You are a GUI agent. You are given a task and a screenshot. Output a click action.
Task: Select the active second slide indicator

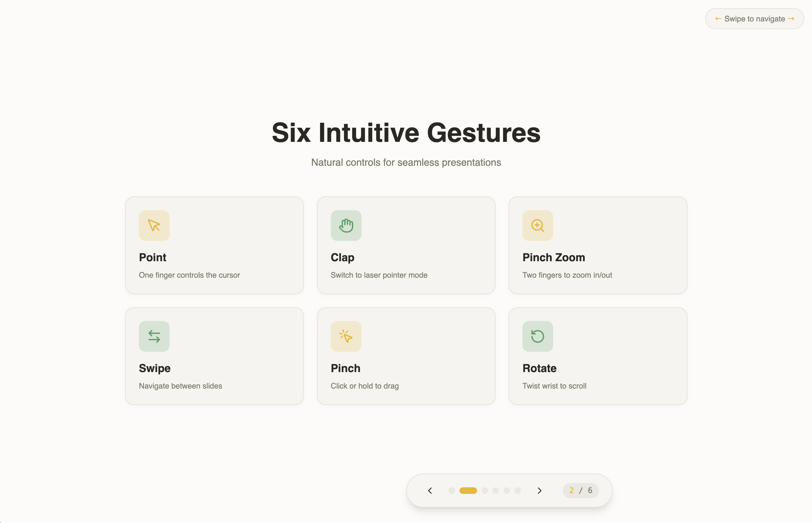click(468, 490)
